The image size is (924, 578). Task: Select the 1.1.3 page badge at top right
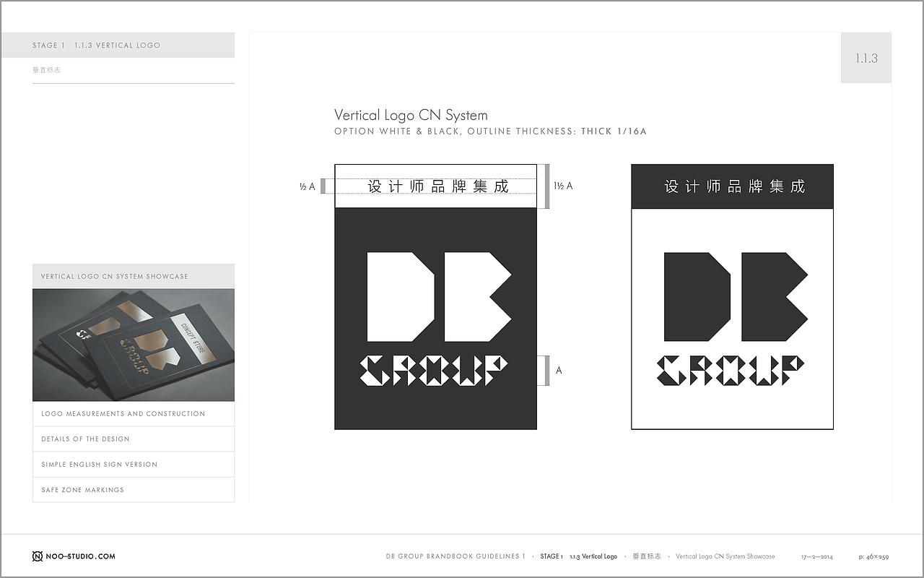click(866, 58)
